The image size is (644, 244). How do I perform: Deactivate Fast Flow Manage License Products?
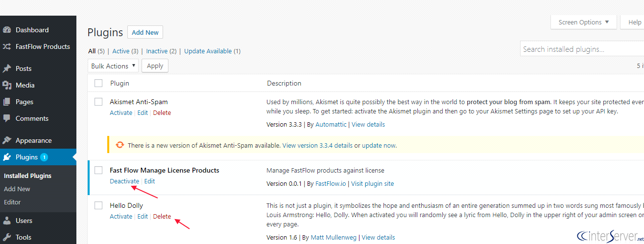124,181
